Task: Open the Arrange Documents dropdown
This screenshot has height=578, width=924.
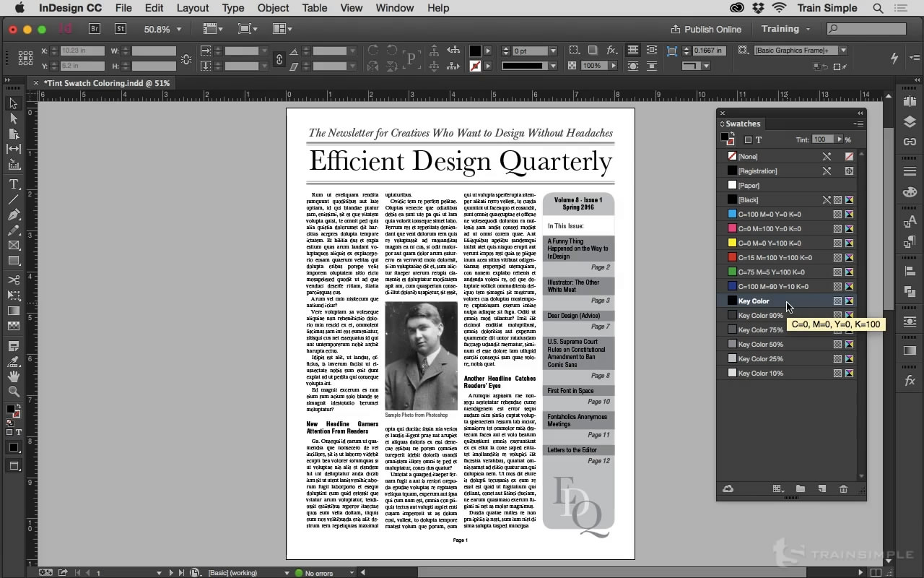Action: coord(282,29)
